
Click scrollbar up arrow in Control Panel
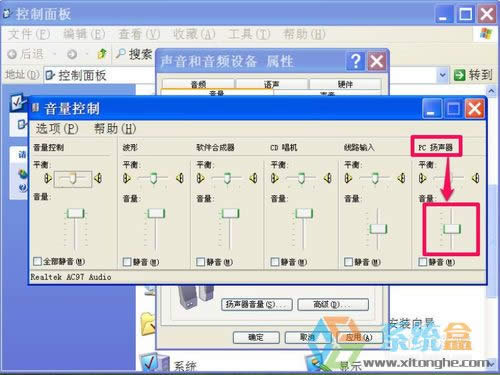[x=491, y=91]
